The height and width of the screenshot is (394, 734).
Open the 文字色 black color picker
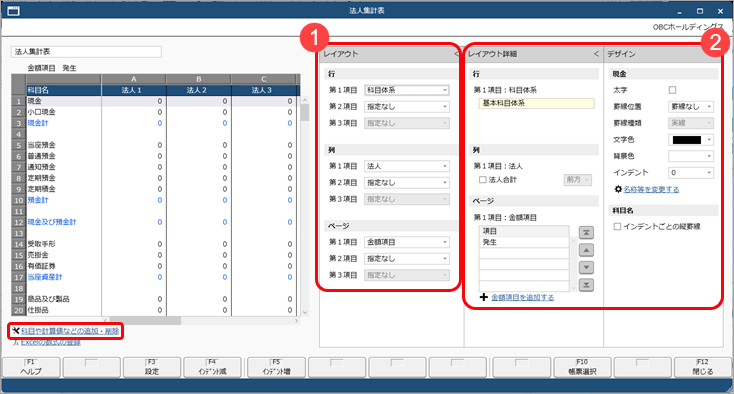point(690,140)
